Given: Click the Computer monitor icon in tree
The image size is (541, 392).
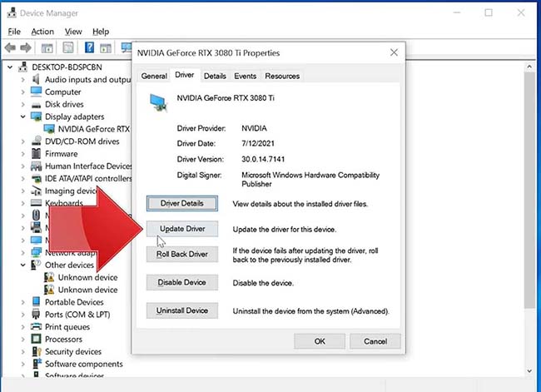Looking at the screenshot, I should click(36, 92).
